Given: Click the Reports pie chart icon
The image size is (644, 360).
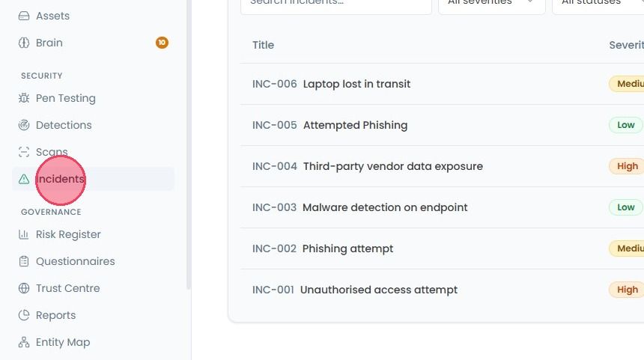Looking at the screenshot, I should 24,315.
